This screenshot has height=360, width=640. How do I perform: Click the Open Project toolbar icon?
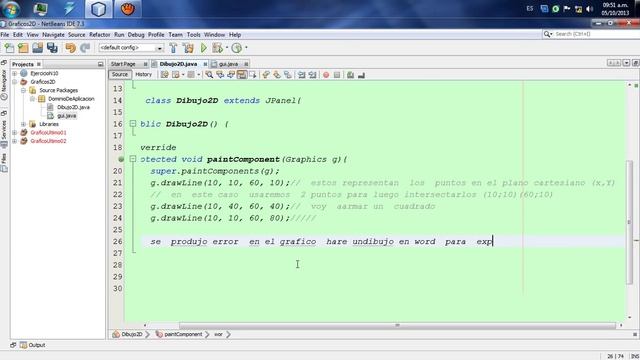[38, 48]
